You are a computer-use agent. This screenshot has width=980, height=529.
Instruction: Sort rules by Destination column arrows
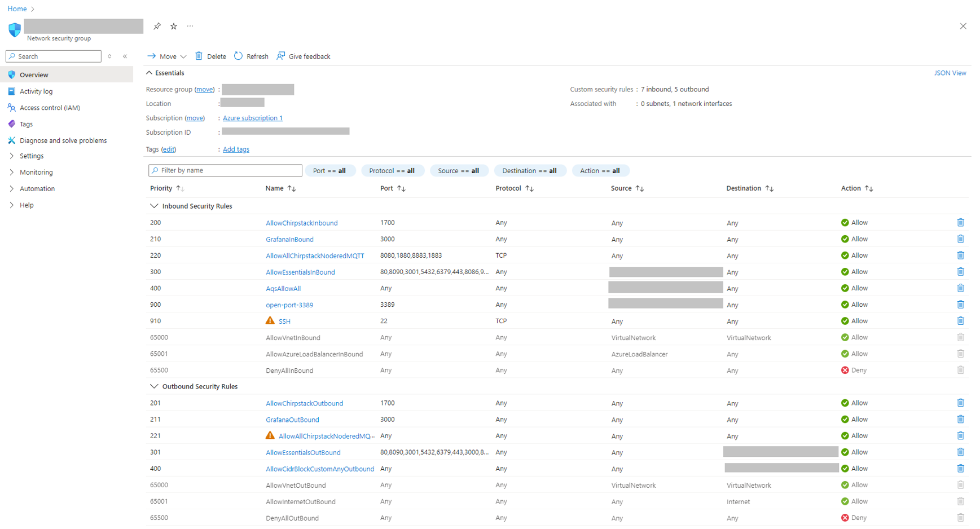point(770,188)
